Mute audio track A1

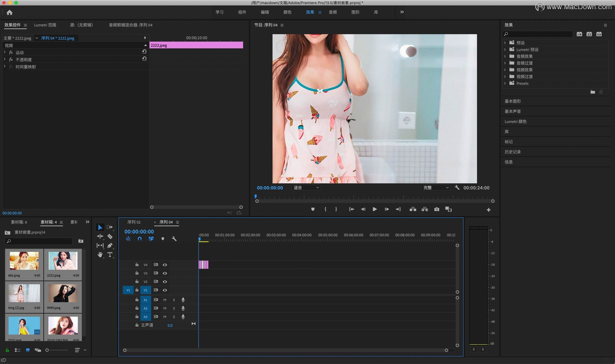point(165,300)
